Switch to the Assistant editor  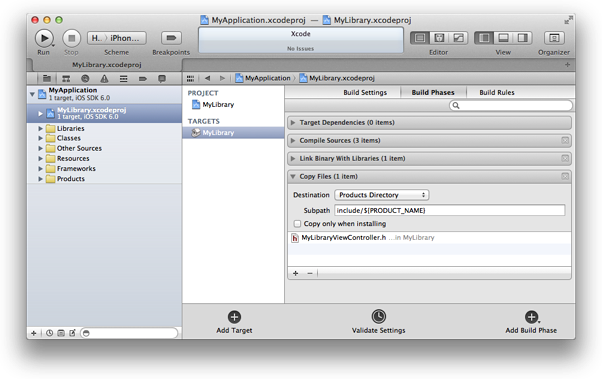coord(439,38)
